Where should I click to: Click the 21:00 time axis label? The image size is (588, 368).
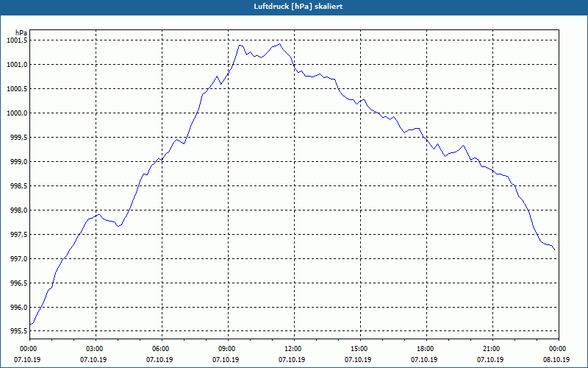point(492,349)
